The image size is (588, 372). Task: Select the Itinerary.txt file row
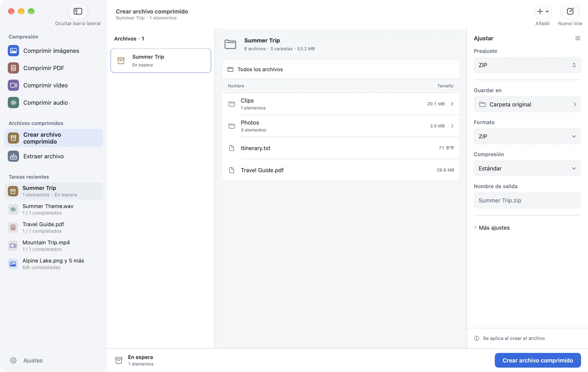click(341, 148)
